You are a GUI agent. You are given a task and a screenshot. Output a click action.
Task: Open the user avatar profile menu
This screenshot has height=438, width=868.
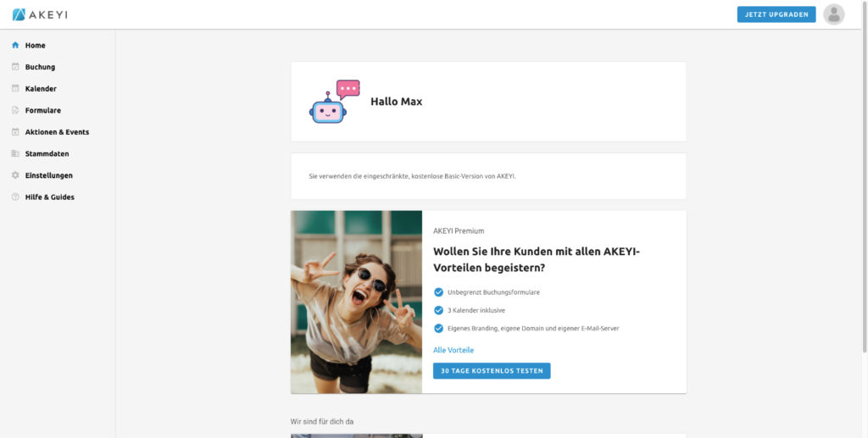[833, 14]
